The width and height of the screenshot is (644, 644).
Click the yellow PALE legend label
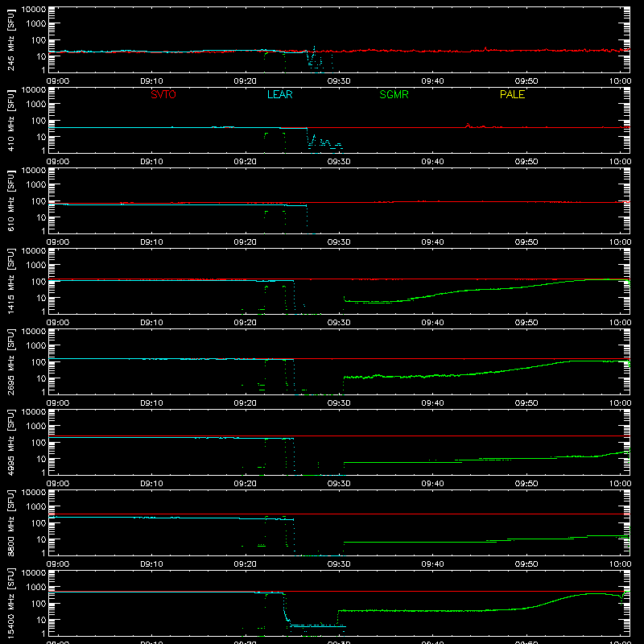coord(512,94)
